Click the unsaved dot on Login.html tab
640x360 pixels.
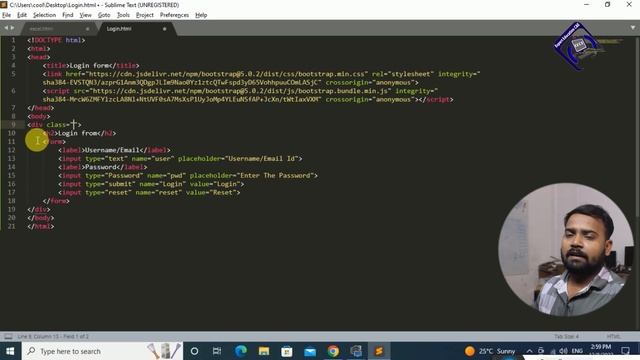[164, 29]
